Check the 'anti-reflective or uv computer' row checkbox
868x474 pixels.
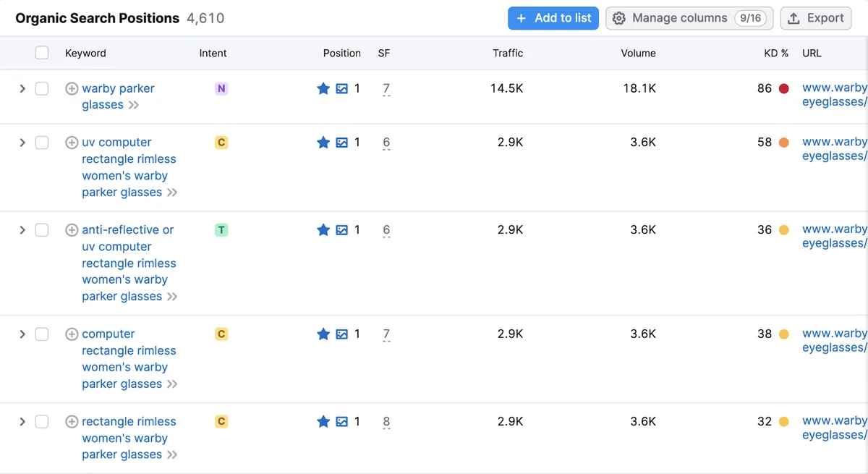[x=42, y=230]
